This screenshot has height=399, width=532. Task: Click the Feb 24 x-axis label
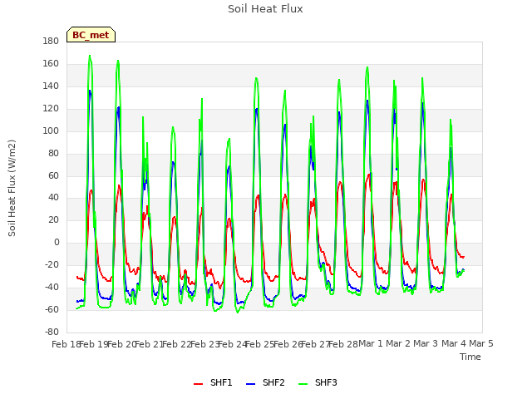point(232,344)
